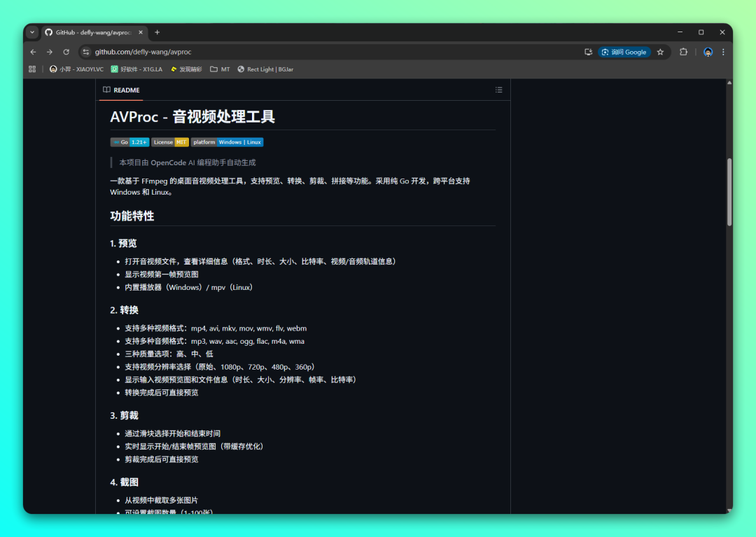Open the apps grid in bookmarks bar
The height and width of the screenshot is (537, 756).
tap(32, 69)
